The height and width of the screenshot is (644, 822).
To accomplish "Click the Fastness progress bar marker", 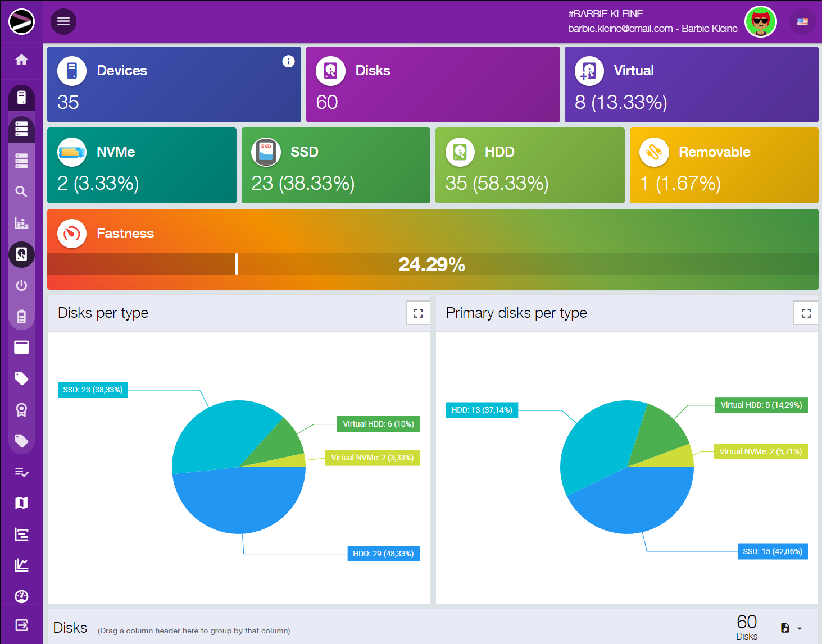I will (x=237, y=264).
